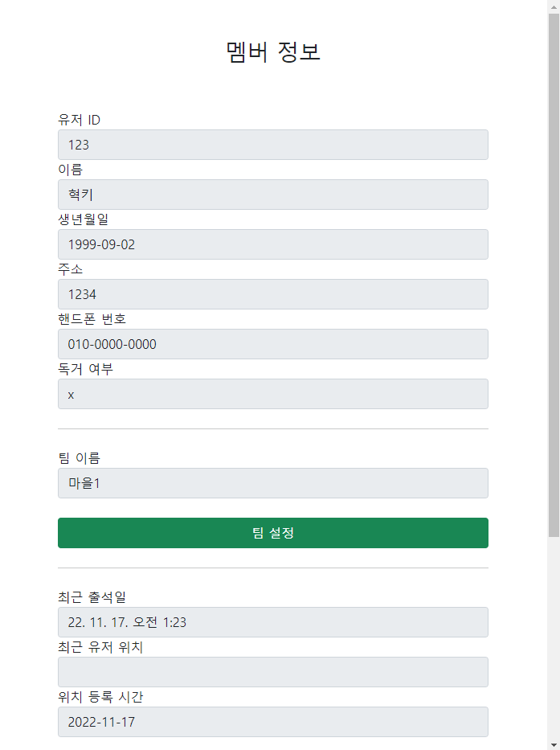Click the 최근 출석일 field
560x750 pixels.
coord(272,622)
